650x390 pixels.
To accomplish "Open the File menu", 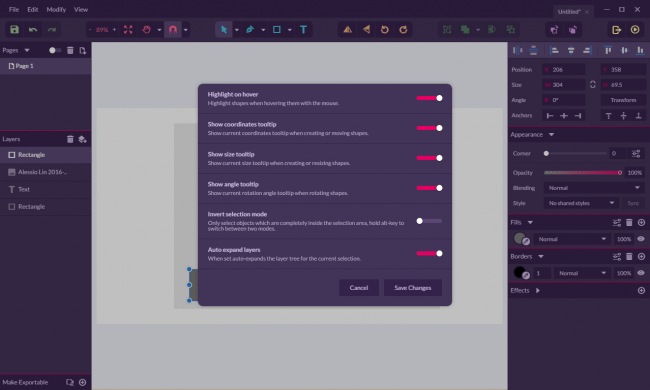I will 14,9.
